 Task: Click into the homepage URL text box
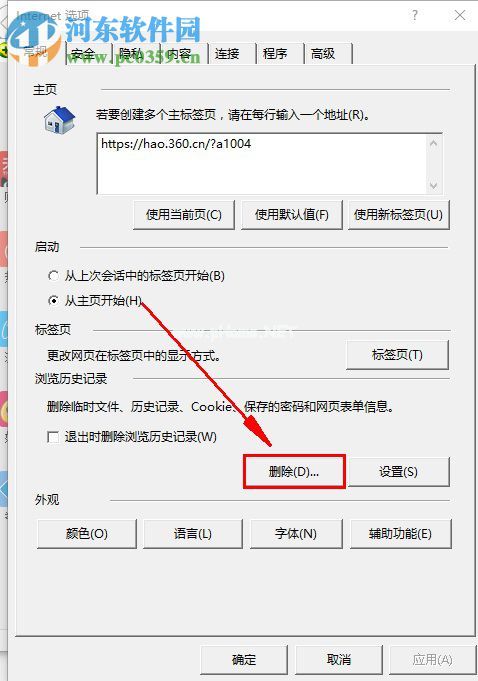click(262, 164)
